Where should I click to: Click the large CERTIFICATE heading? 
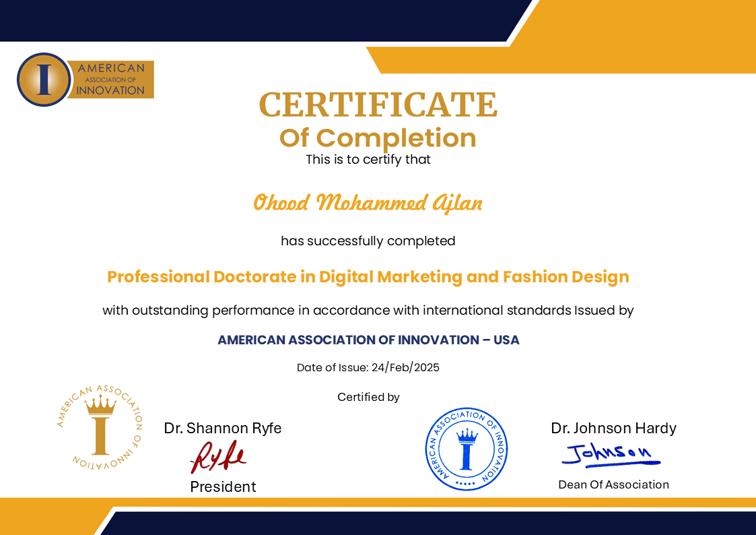click(x=378, y=104)
